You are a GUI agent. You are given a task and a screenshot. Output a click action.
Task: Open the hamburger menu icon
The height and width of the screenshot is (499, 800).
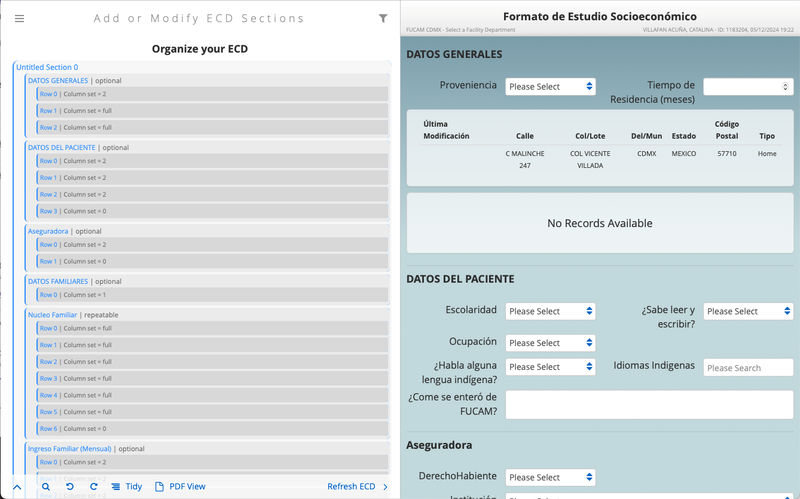tap(19, 18)
